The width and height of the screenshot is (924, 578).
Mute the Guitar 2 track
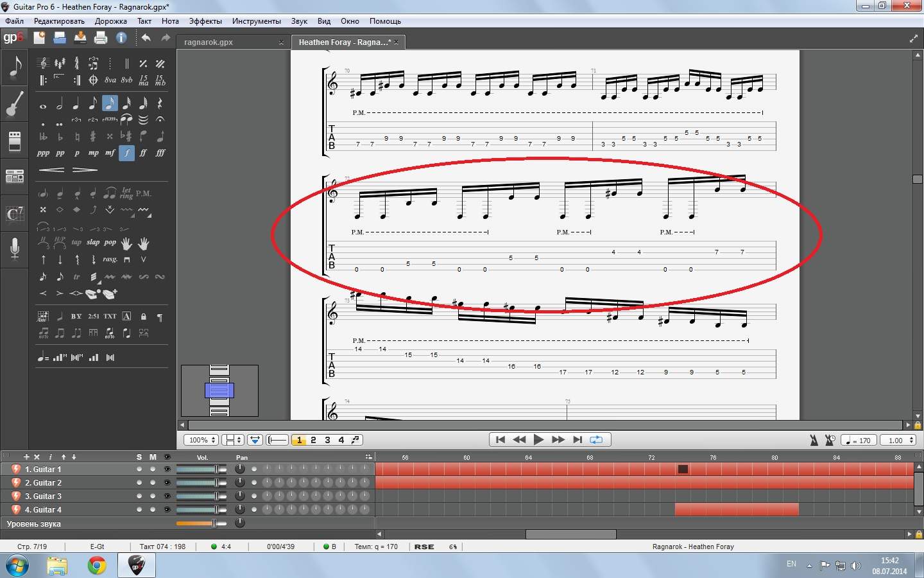point(153,483)
